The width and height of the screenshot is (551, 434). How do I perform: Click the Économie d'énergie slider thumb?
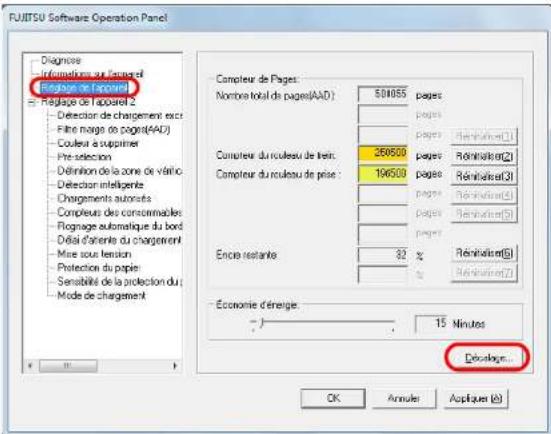pos(262,322)
